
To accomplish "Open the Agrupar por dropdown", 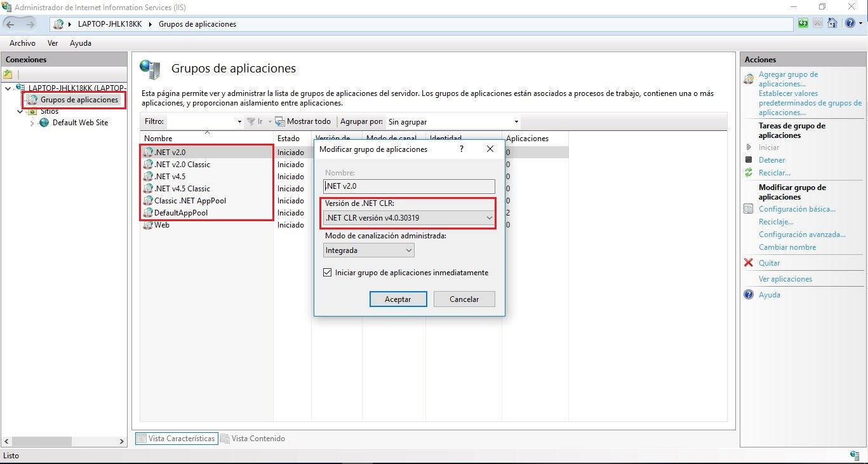I will 453,121.
